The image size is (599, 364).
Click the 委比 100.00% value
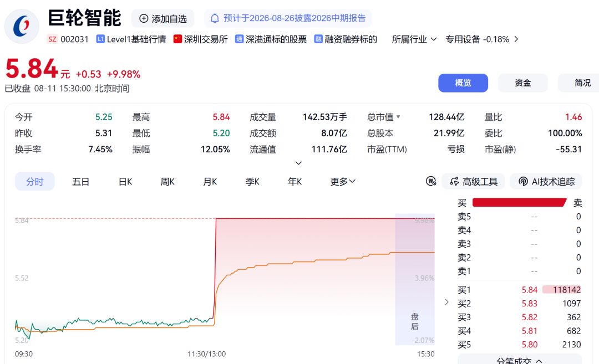click(565, 133)
